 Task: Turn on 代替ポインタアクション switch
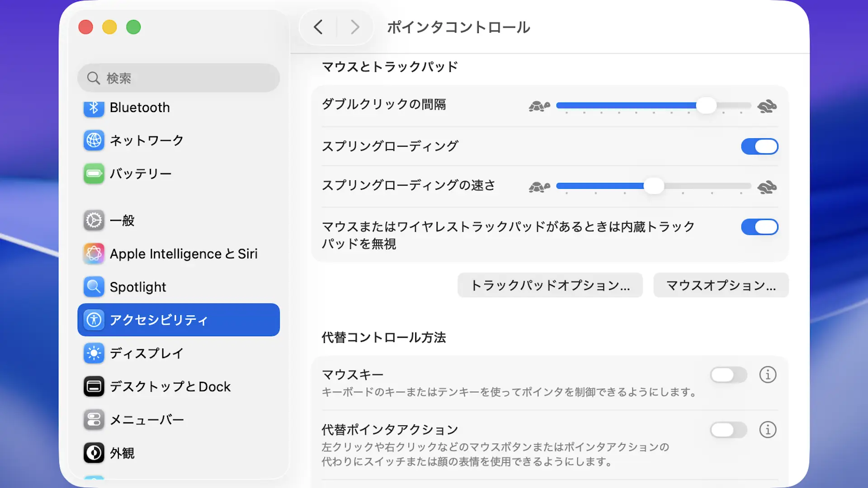[728, 430]
